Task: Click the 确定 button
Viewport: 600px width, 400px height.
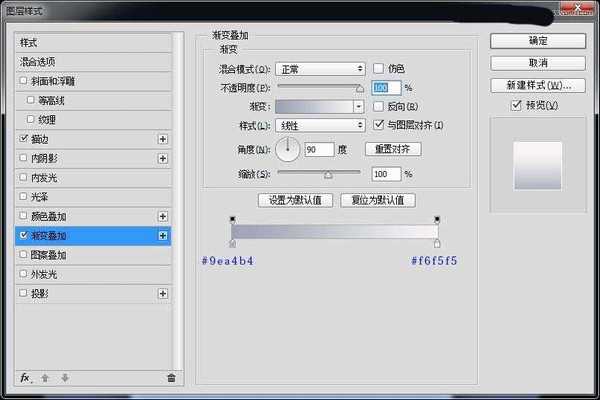Action: (x=537, y=41)
